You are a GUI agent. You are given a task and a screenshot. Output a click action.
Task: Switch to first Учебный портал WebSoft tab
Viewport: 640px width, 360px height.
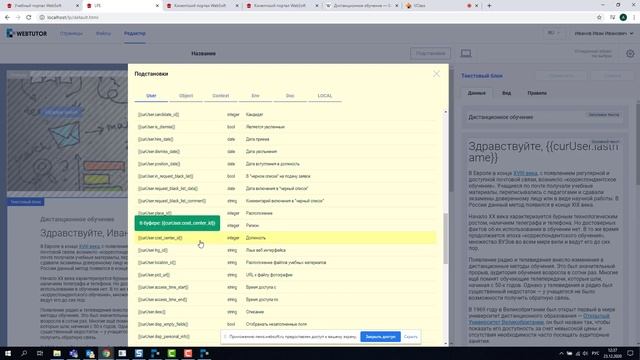tap(42, 6)
